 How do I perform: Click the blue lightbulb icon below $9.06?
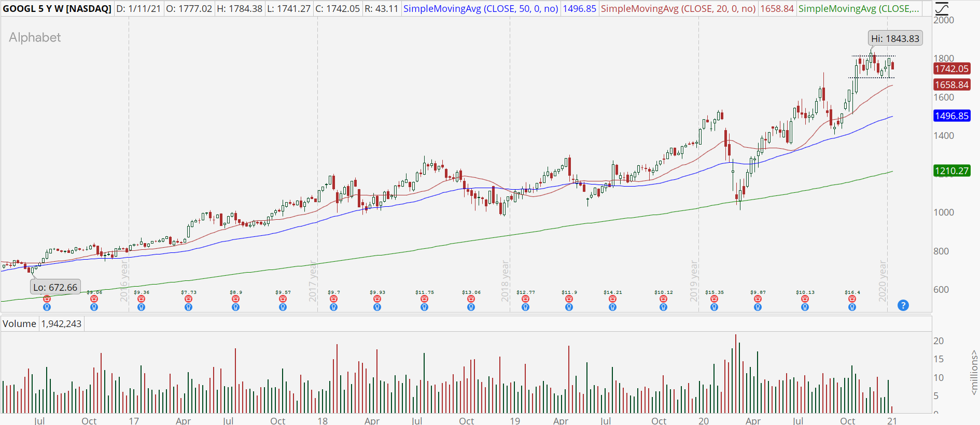pos(94,307)
